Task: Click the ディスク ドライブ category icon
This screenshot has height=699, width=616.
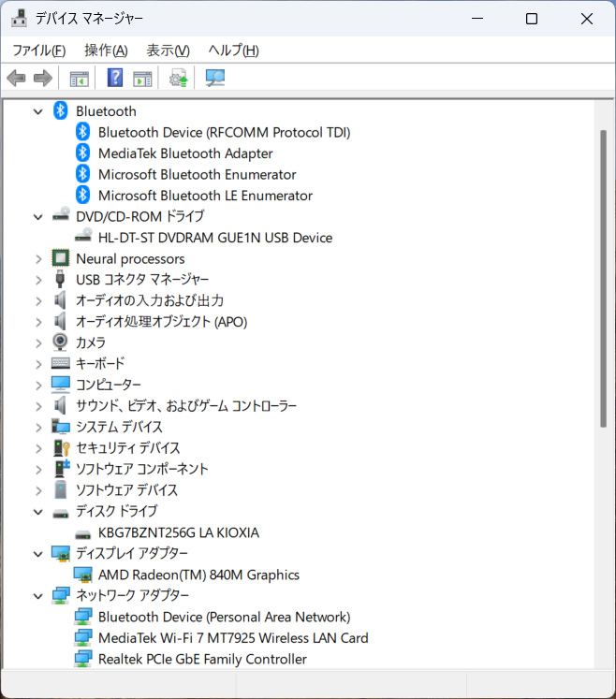Action: point(61,514)
